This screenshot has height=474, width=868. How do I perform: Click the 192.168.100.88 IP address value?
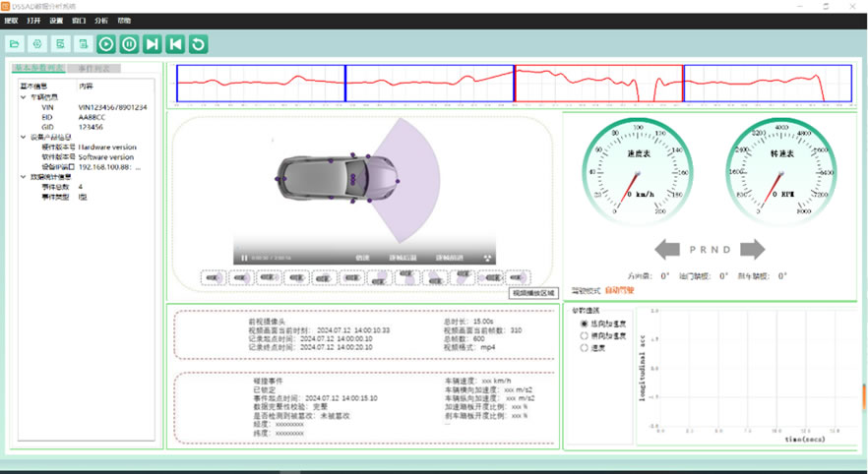[x=109, y=167]
